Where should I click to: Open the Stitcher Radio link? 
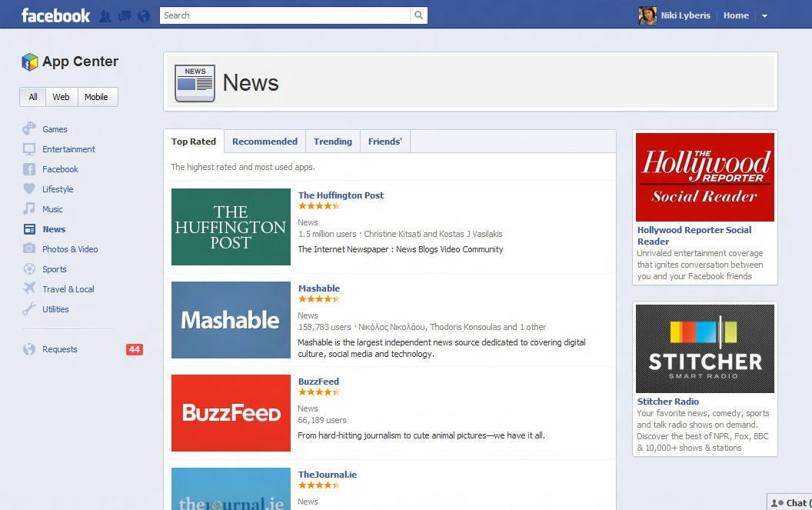coord(667,402)
